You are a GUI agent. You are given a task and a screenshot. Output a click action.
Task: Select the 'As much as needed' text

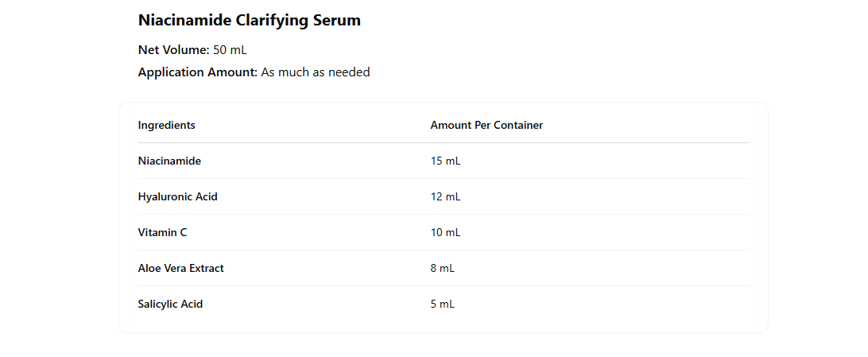[316, 72]
